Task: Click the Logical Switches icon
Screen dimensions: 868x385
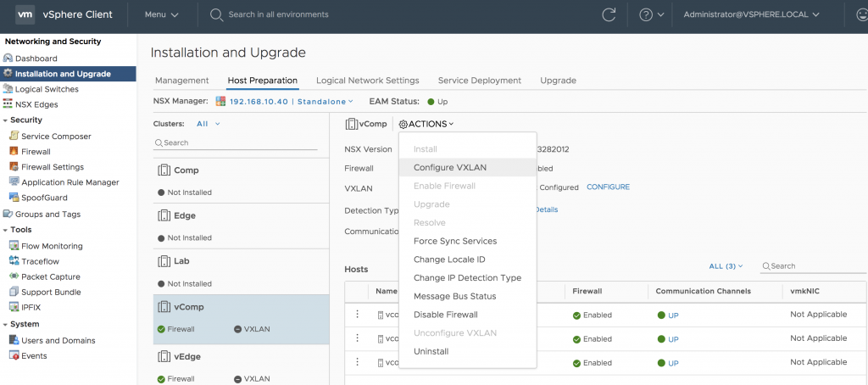Action: coord(8,89)
